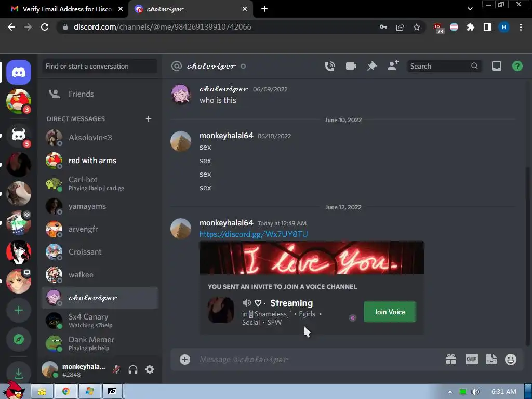The image size is (532, 399).
Task: Click the Create DM plus icon
Action: [x=148, y=119]
